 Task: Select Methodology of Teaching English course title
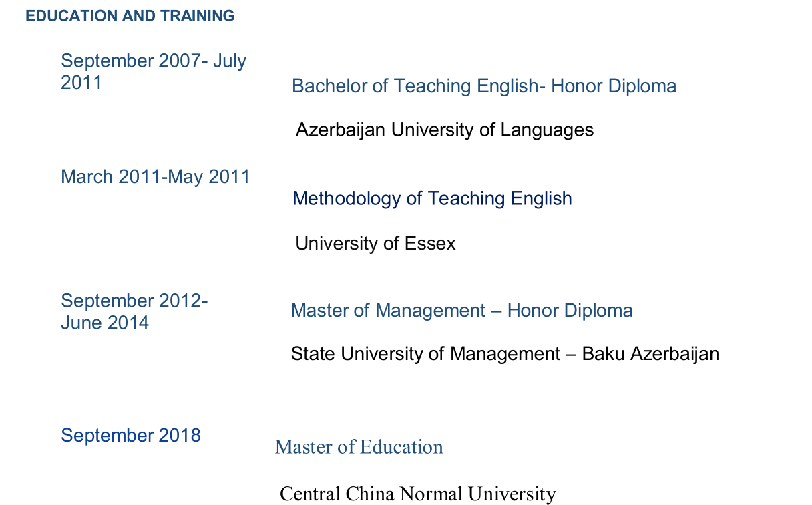432,198
